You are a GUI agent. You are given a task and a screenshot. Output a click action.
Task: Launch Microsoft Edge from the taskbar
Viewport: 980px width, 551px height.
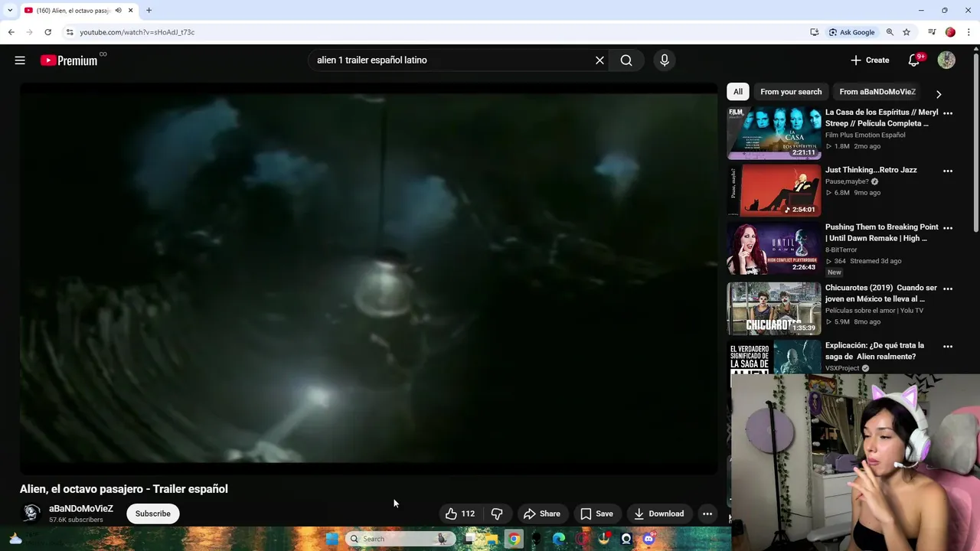tap(559, 539)
